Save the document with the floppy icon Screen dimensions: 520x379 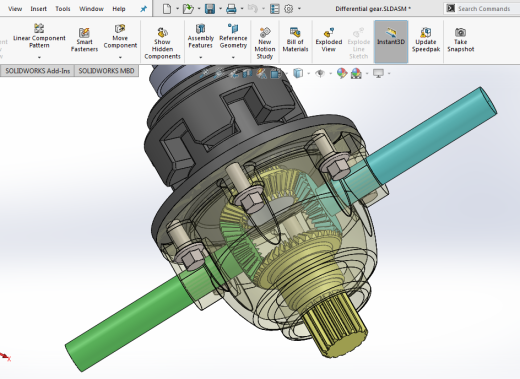[x=210, y=9]
